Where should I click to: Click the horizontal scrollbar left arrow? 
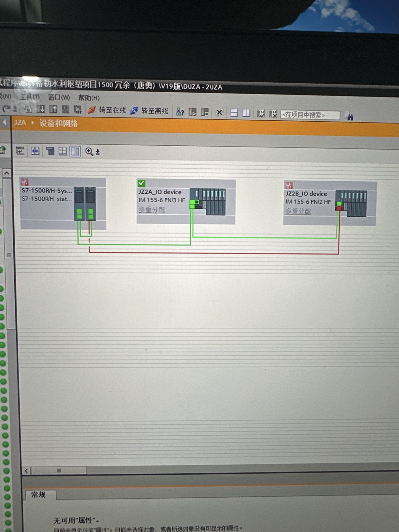[27, 471]
